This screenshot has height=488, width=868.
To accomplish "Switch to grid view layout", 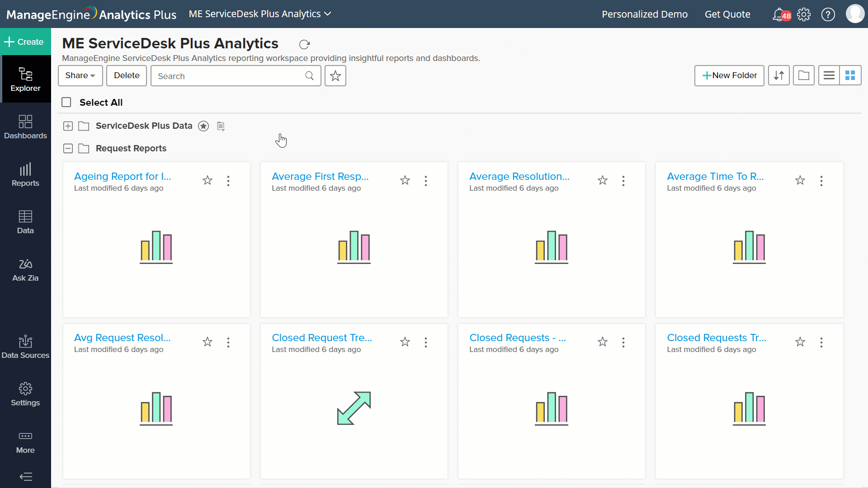I will 850,75.
